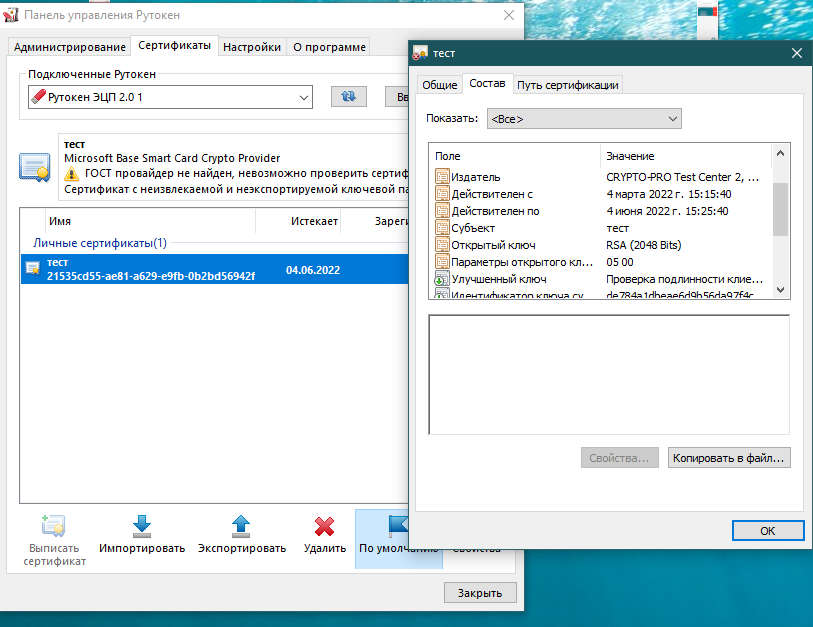
Task: Click the Экспортировать blue up-arrow icon
Action: click(241, 526)
